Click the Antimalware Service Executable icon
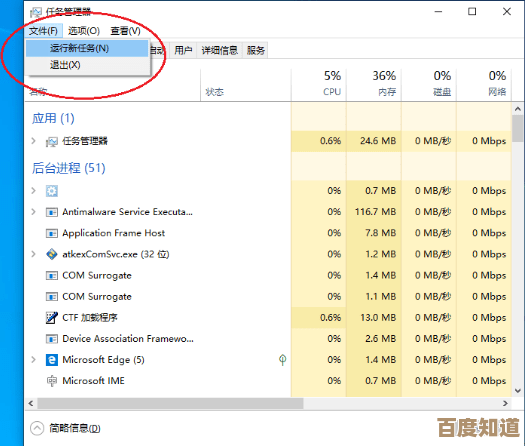Screen dimensions: 525x446 pos(52,212)
